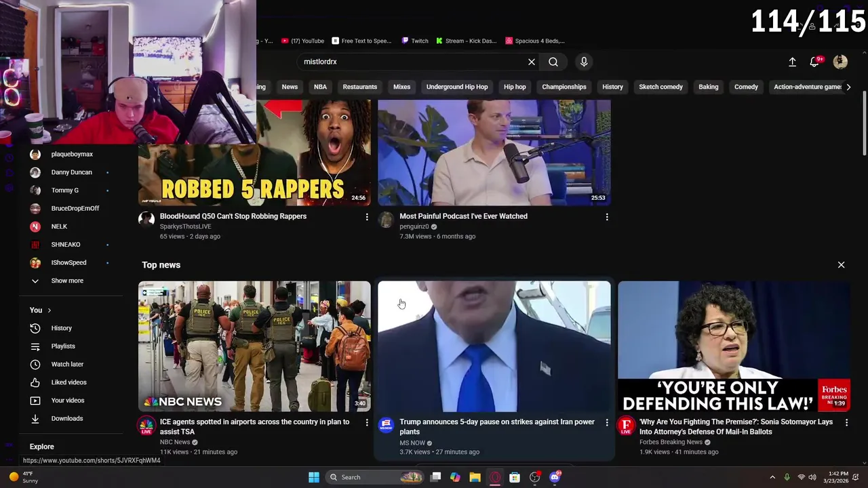Open Windows Start menu
The width and height of the screenshot is (868, 488).
[x=314, y=477]
